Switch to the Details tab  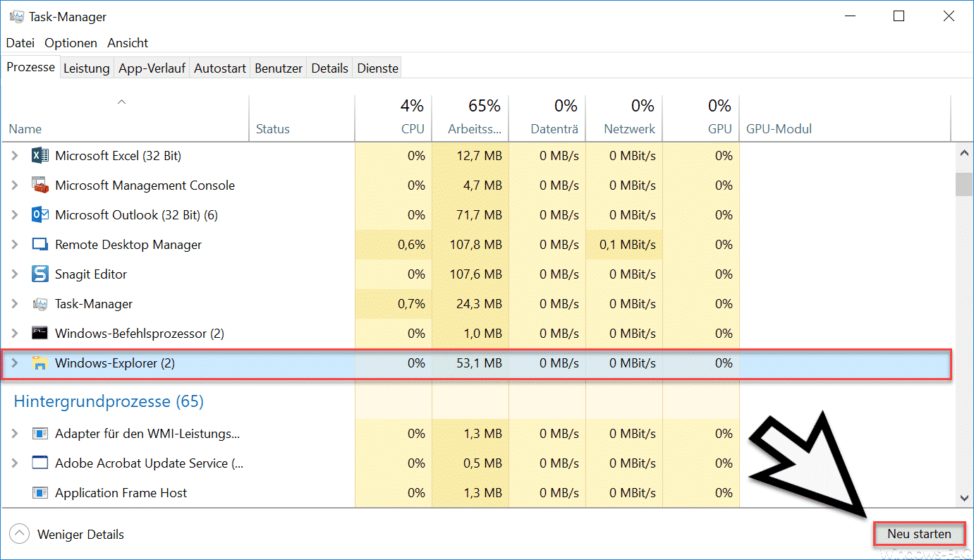point(329,68)
